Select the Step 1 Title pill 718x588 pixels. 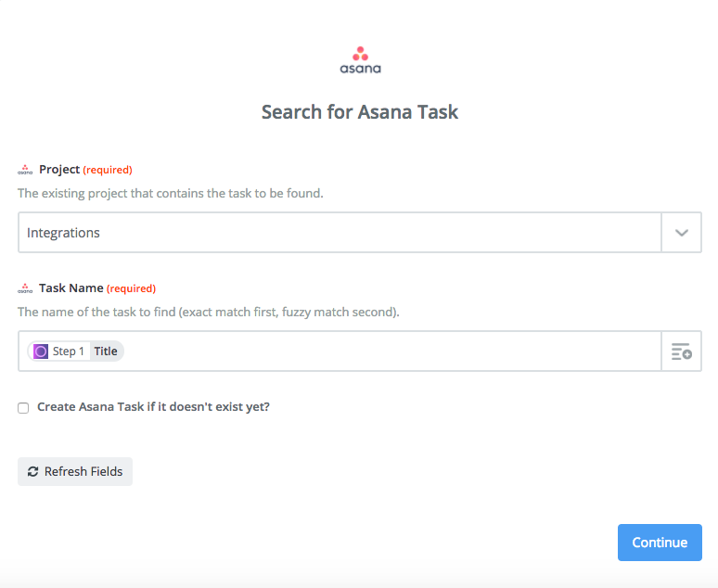[75, 352]
